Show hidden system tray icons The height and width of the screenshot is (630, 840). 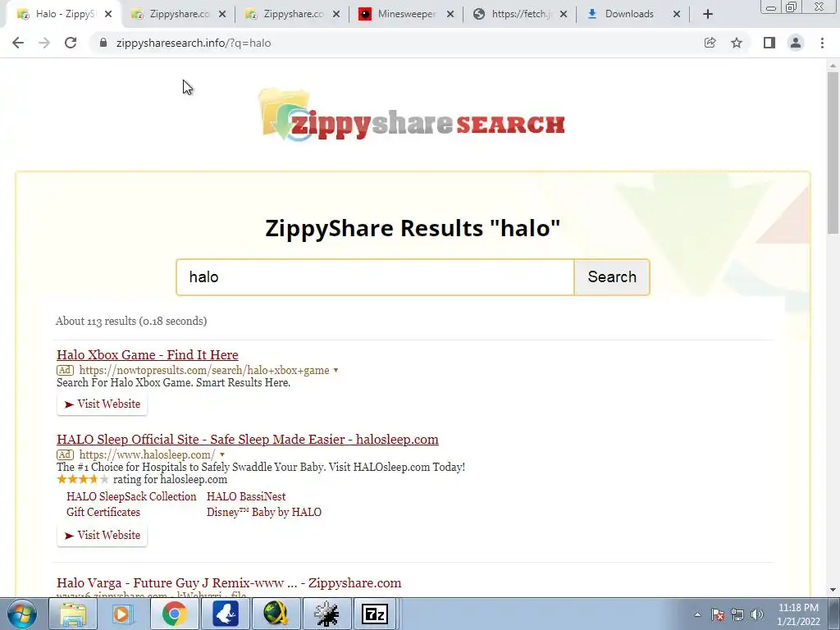(x=697, y=614)
